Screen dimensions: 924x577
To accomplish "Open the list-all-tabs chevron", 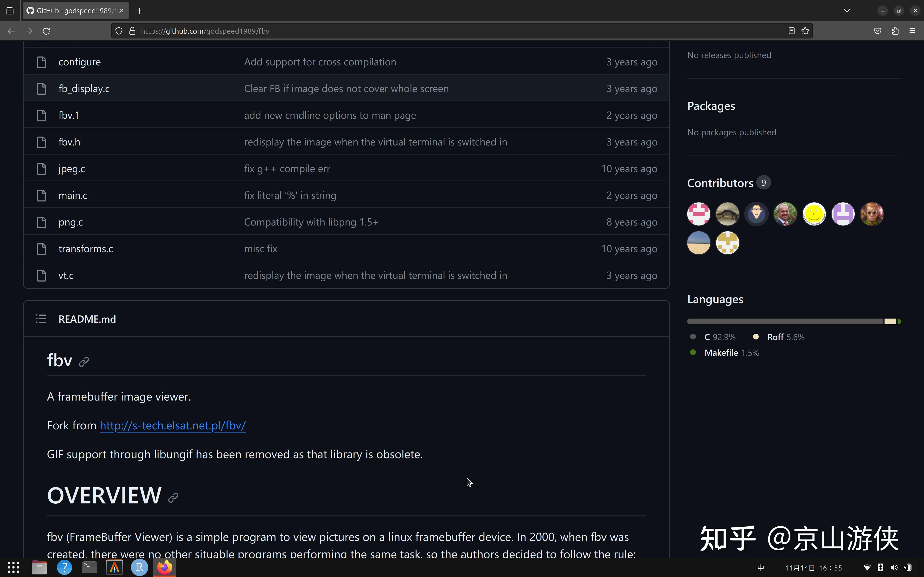I will pos(847,11).
